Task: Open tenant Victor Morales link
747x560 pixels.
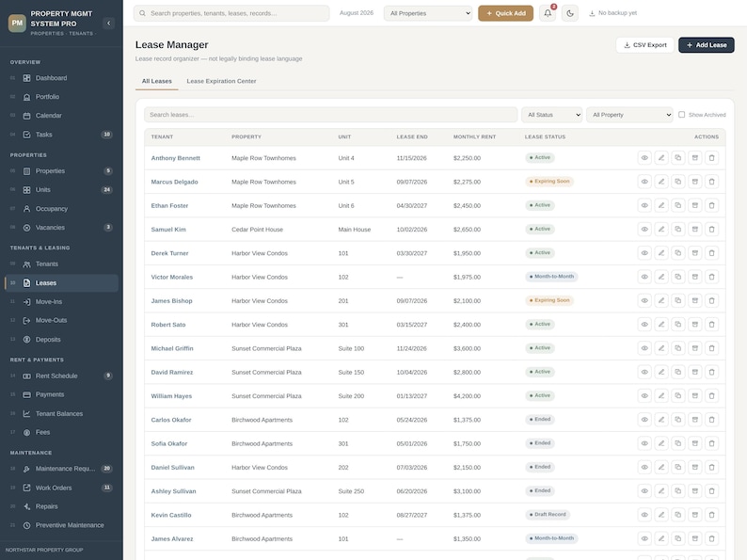Action: pyautogui.click(x=172, y=277)
